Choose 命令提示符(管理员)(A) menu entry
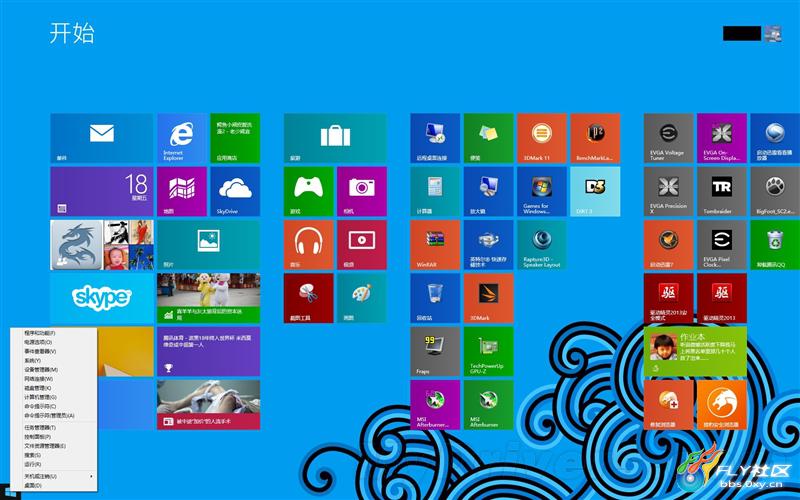This screenshot has height=500, width=800. click(x=54, y=416)
